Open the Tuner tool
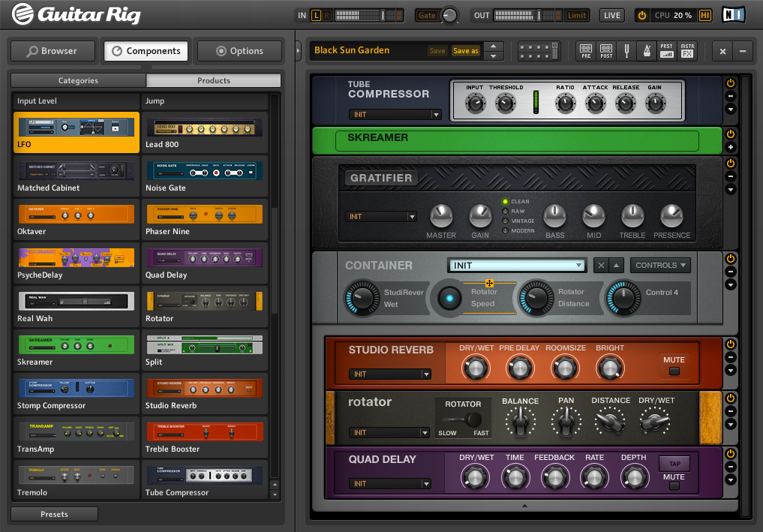The height and width of the screenshot is (532, 763). click(626, 50)
